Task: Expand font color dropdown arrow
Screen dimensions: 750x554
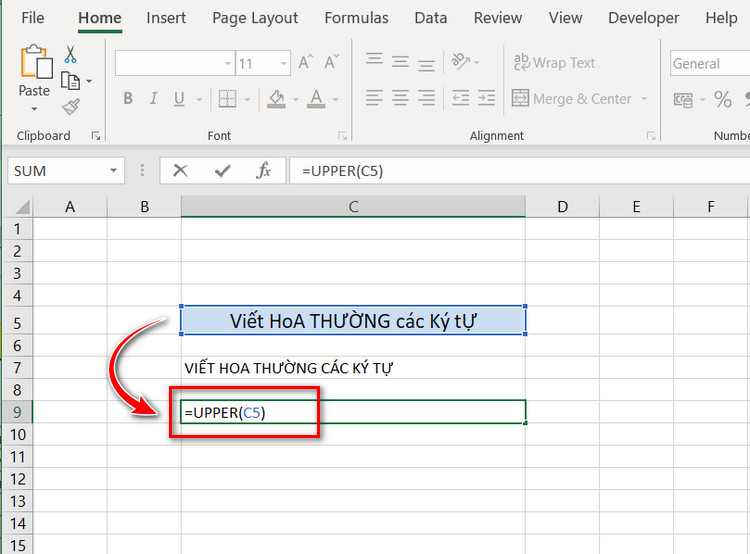Action: click(x=335, y=100)
